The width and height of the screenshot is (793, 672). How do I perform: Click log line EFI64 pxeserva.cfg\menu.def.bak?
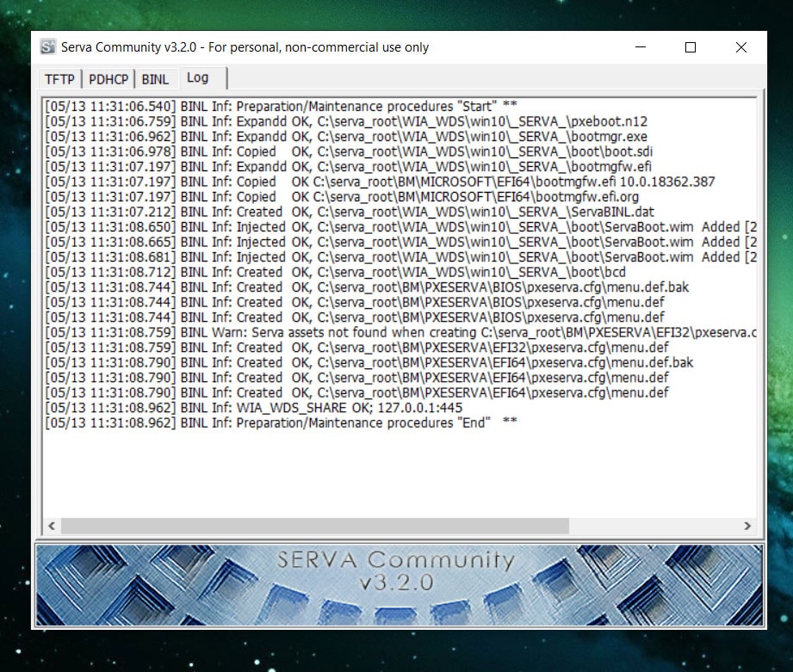point(369,363)
